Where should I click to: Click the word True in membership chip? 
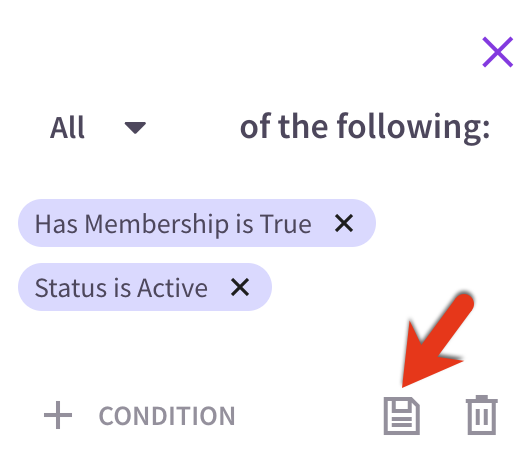click(x=286, y=224)
